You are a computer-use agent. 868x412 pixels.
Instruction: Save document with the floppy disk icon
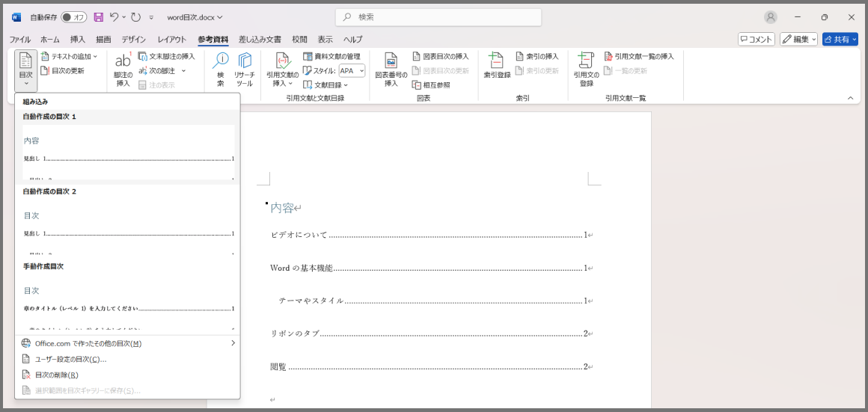click(99, 17)
